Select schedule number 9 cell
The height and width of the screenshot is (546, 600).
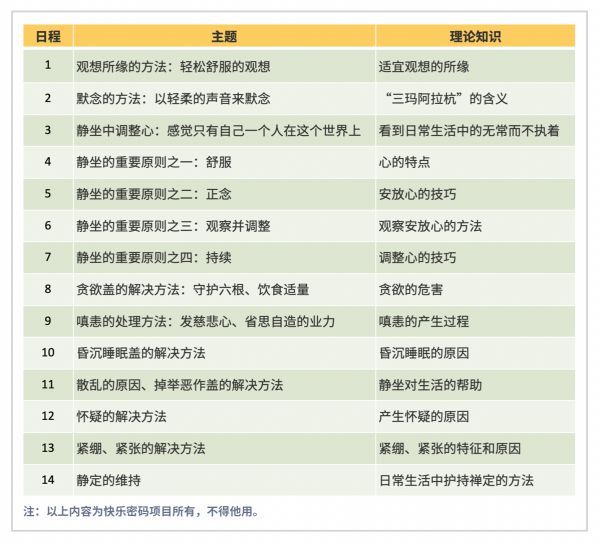coord(48,321)
